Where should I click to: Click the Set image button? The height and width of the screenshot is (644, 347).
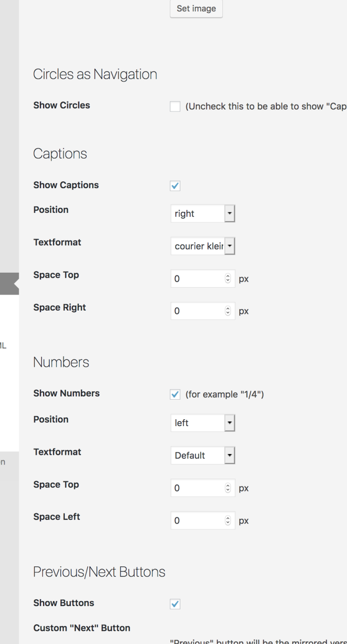click(x=196, y=9)
